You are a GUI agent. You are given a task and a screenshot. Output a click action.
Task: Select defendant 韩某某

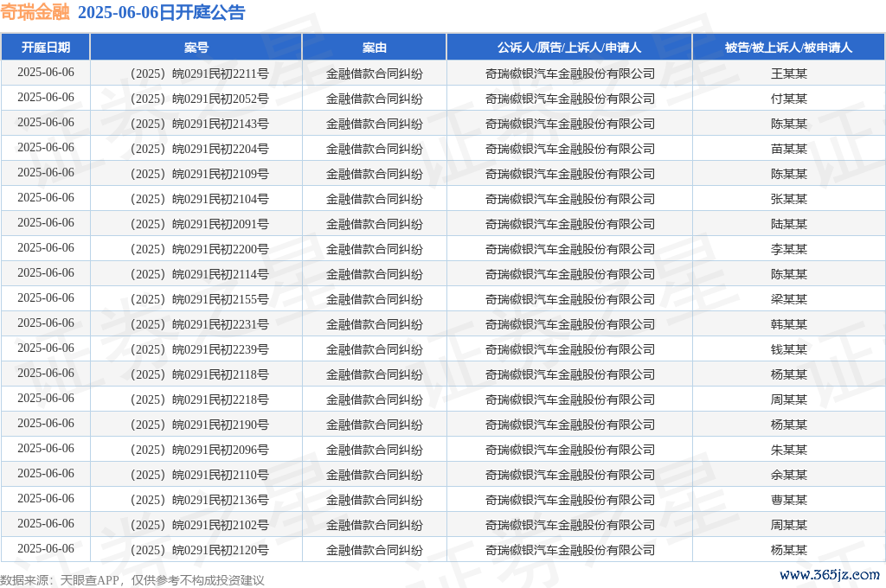(x=789, y=324)
